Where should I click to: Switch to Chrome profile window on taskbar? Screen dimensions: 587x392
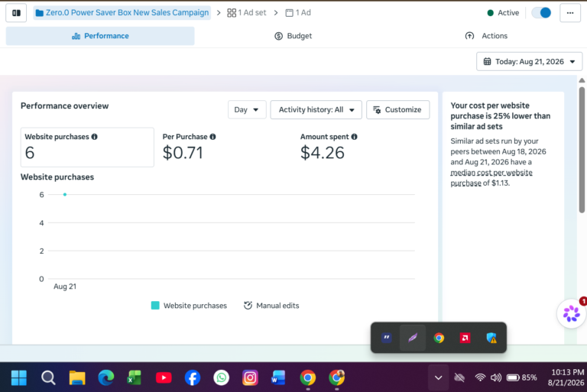pos(336,377)
